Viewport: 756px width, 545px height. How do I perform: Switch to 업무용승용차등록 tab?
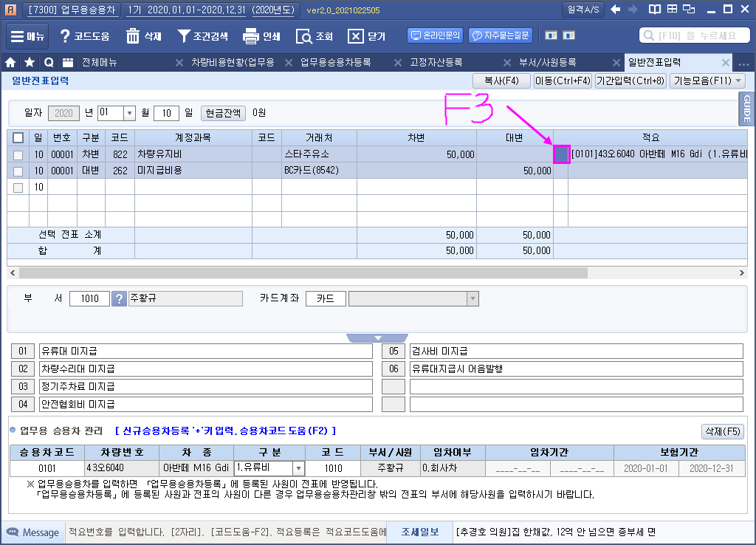tap(336, 62)
